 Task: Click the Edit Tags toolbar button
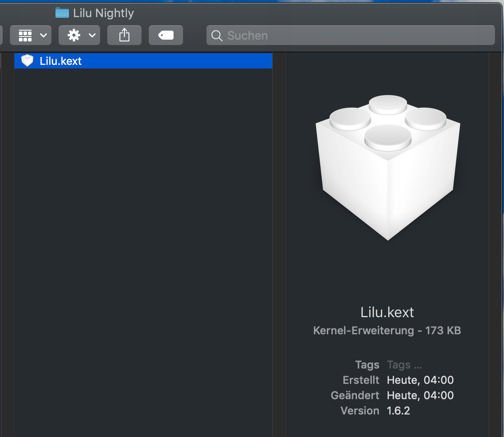pyautogui.click(x=165, y=36)
